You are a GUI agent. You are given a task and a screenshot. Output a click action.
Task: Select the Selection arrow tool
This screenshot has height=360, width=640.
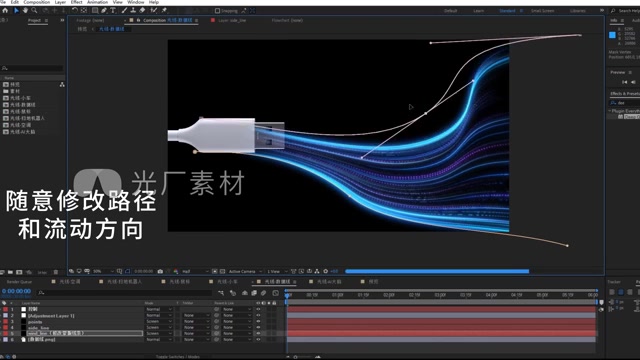click(x=16, y=10)
